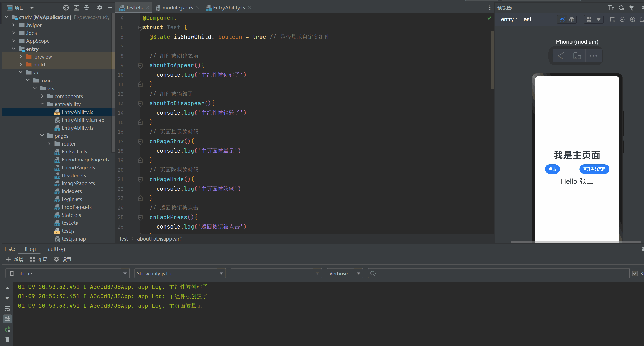Click the previewer refresh icon
Image resolution: width=644 pixels, height=346 pixels.
(621, 8)
